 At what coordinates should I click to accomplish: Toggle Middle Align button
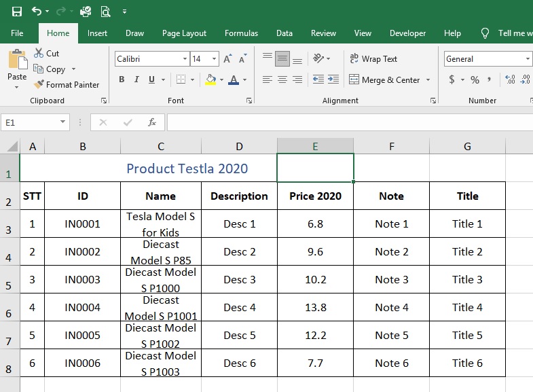(x=282, y=58)
